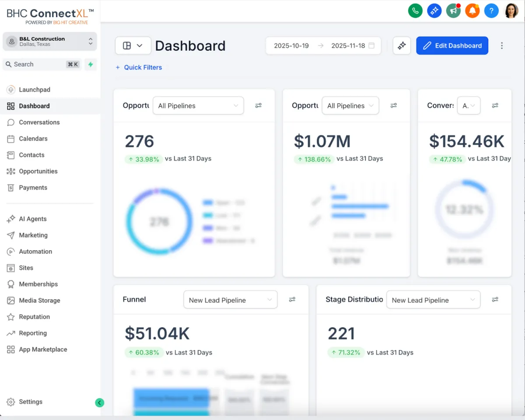Viewport: 525px width, 420px height.
Task: Open filter settings on first Opportunities card
Action: 259,105
